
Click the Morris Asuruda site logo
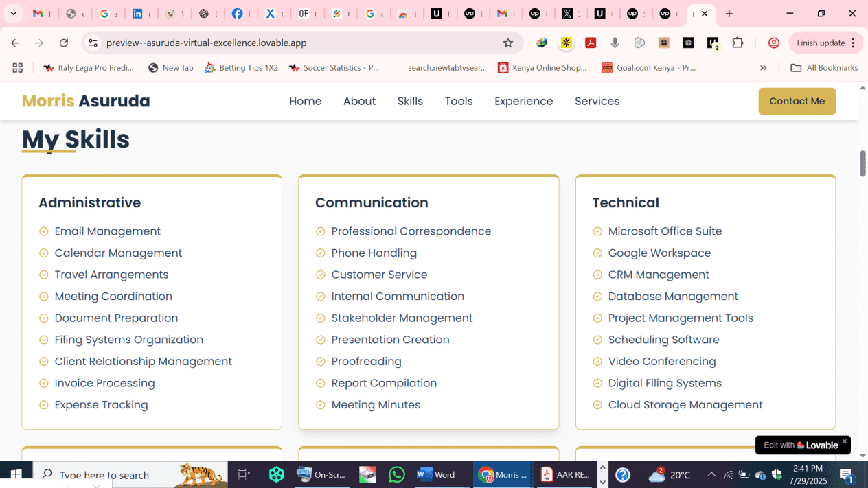pyautogui.click(x=86, y=101)
